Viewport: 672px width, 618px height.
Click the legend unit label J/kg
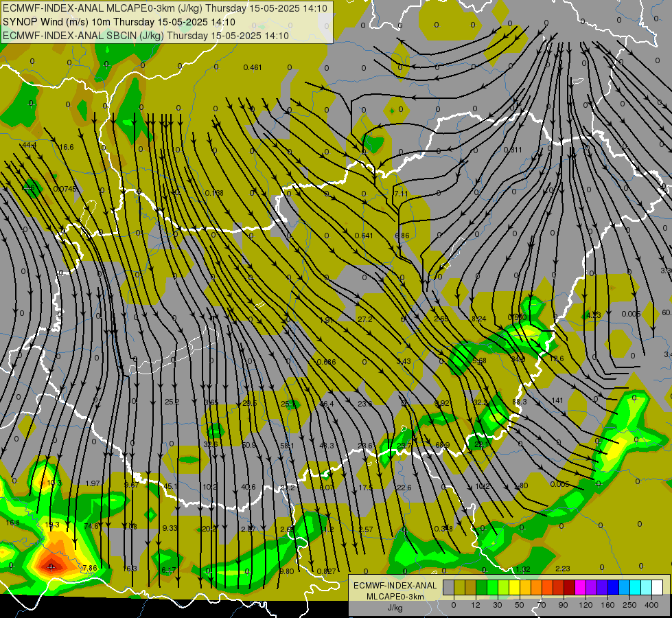tap(395, 608)
